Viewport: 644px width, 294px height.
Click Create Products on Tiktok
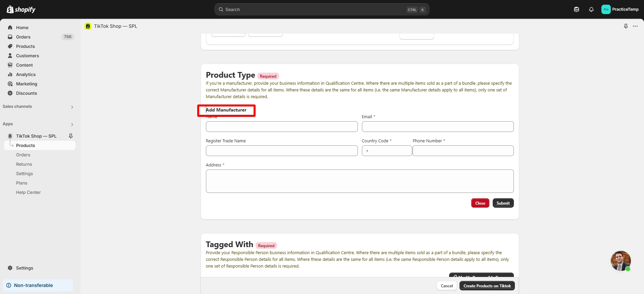pyautogui.click(x=487, y=286)
